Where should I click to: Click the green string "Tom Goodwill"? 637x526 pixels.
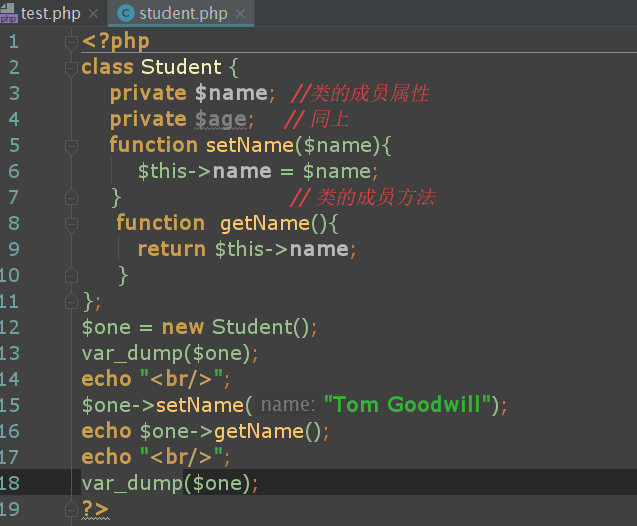point(407,405)
